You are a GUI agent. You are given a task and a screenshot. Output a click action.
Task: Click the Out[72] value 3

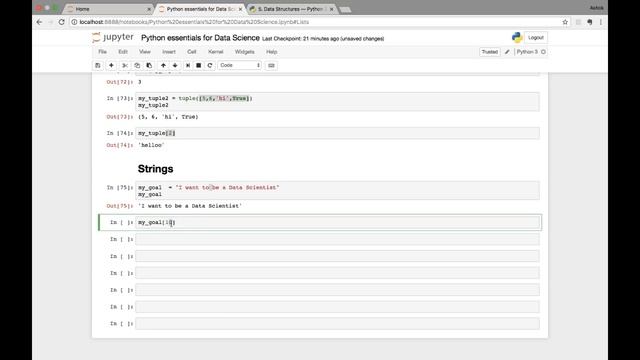[x=140, y=82]
